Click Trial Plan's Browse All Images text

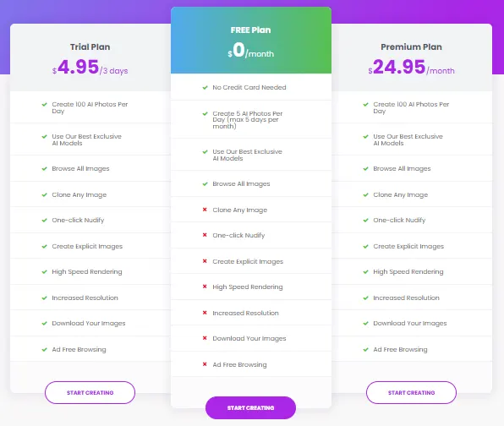pos(80,169)
